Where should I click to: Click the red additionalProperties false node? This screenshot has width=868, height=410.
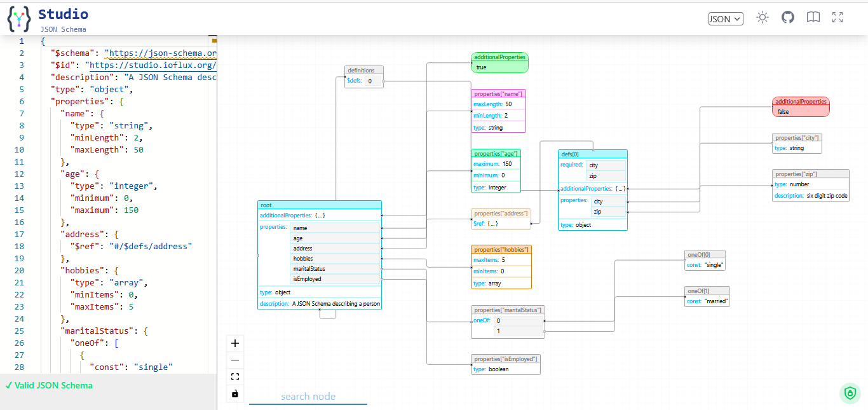[801, 107]
